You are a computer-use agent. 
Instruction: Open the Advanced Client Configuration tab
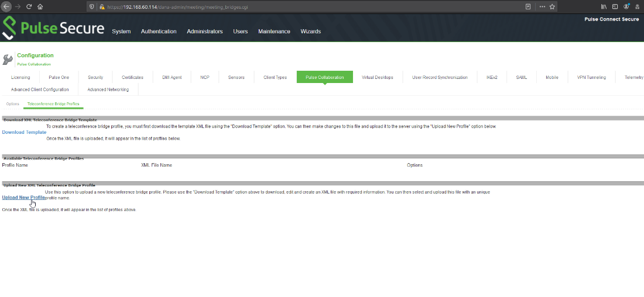(39, 89)
